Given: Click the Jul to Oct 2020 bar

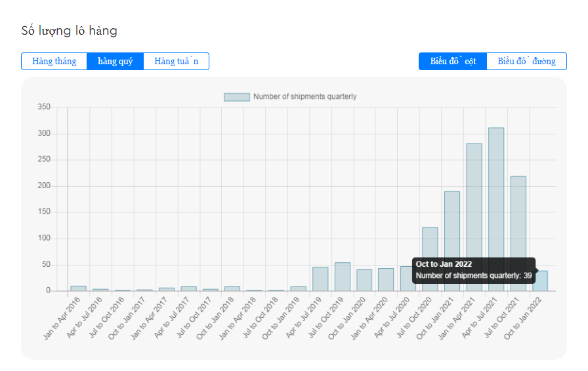Looking at the screenshot, I should [430, 259].
